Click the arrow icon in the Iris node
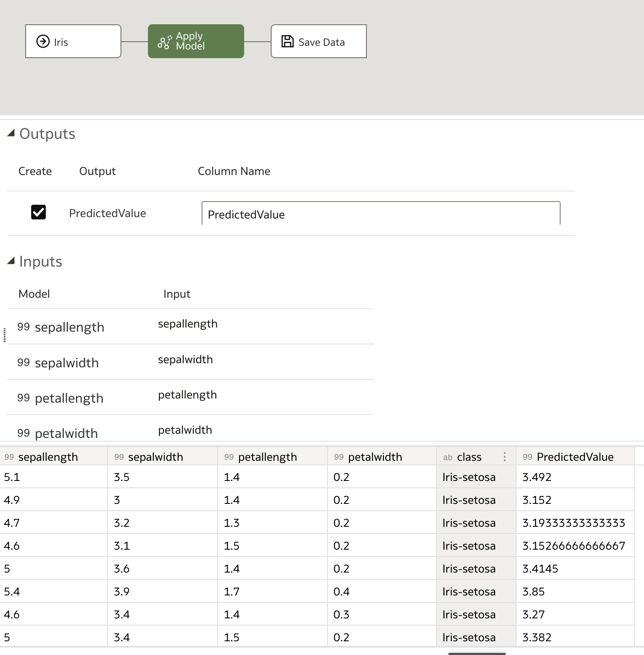The image size is (644, 655). [42, 41]
